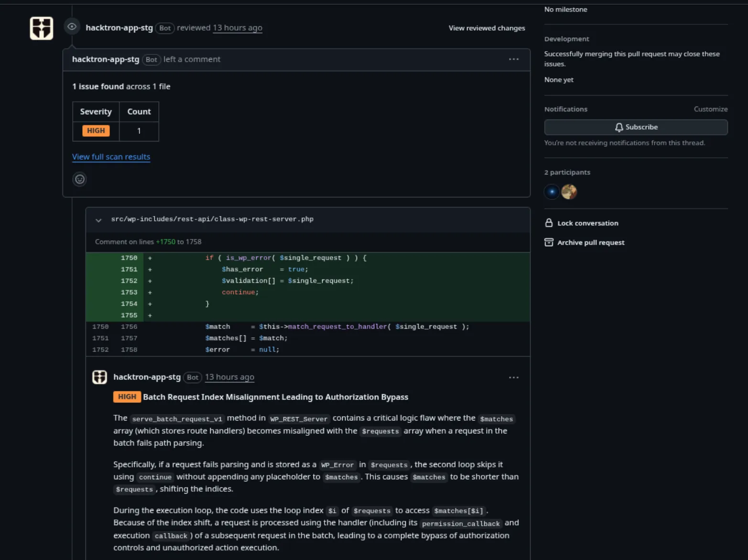Viewport: 748px width, 560px height.
Task: Open View full scan results link
Action: (111, 157)
